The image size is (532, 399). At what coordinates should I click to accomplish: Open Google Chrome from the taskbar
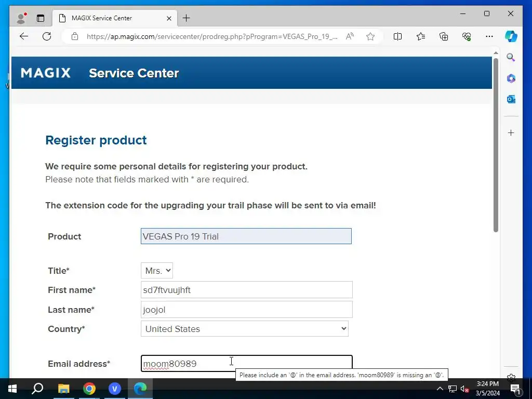[x=89, y=389]
